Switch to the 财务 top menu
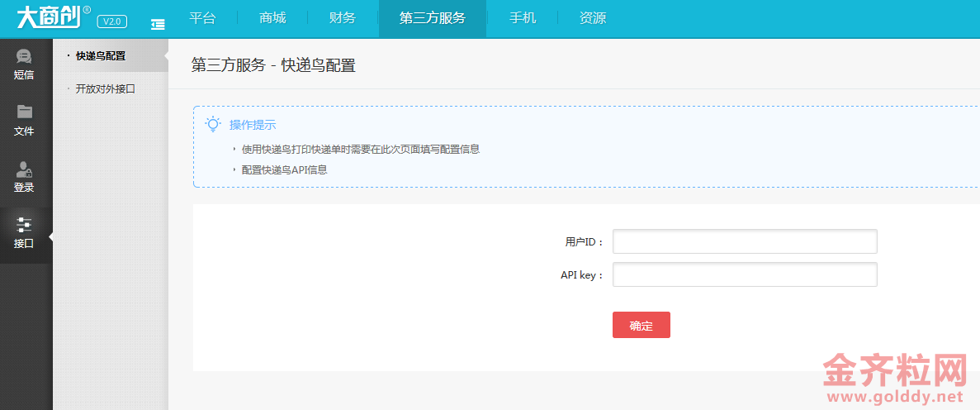This screenshot has height=410, width=980. pos(343,18)
